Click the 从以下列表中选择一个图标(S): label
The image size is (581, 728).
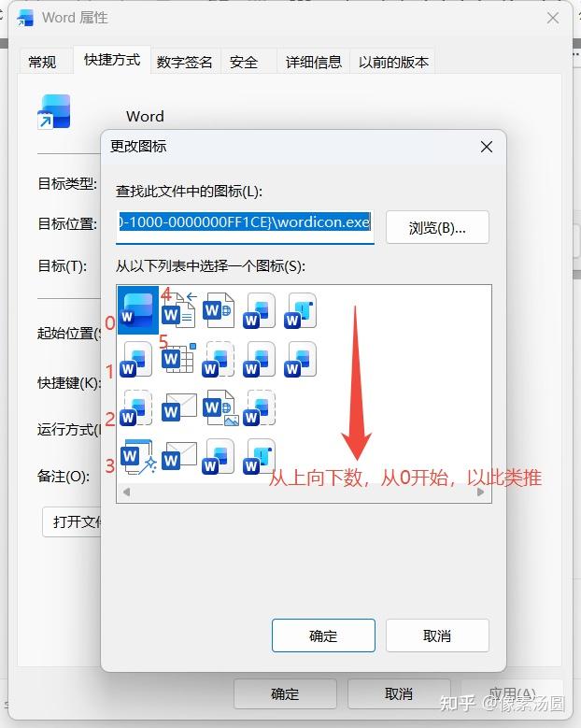tap(210, 266)
